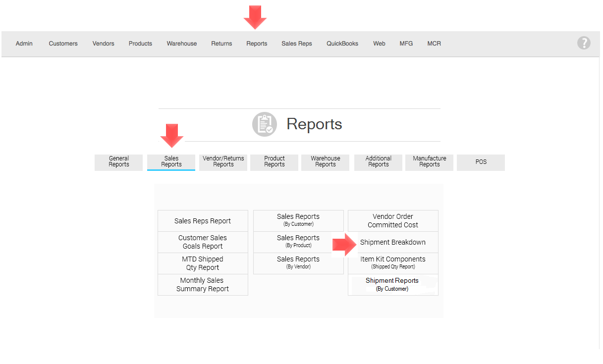Image resolution: width=603 pixels, height=364 pixels.
Task: Open the Admin menu
Action: pyautogui.click(x=24, y=44)
